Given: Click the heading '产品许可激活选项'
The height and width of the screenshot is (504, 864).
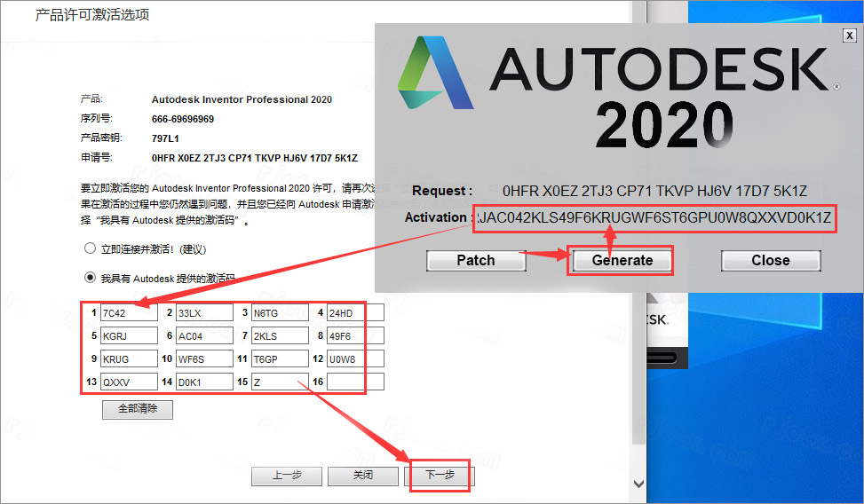Looking at the screenshot, I should [x=92, y=15].
